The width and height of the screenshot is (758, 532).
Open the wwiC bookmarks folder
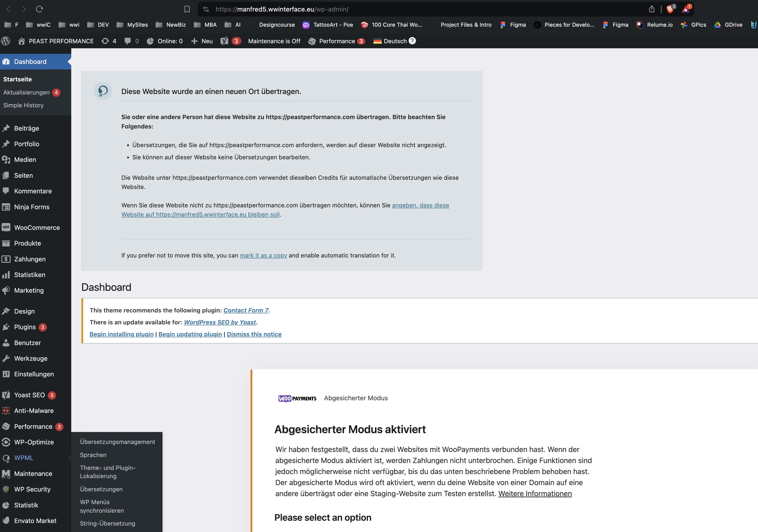(38, 25)
